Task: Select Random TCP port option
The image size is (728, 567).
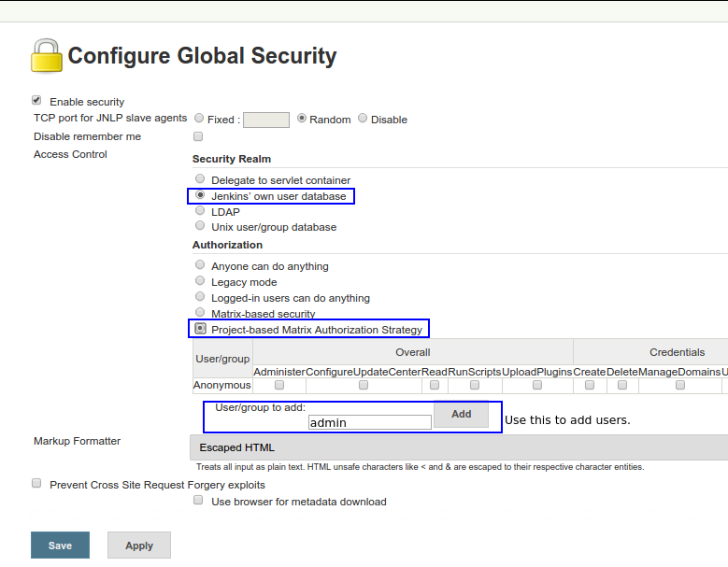Action: click(x=302, y=118)
